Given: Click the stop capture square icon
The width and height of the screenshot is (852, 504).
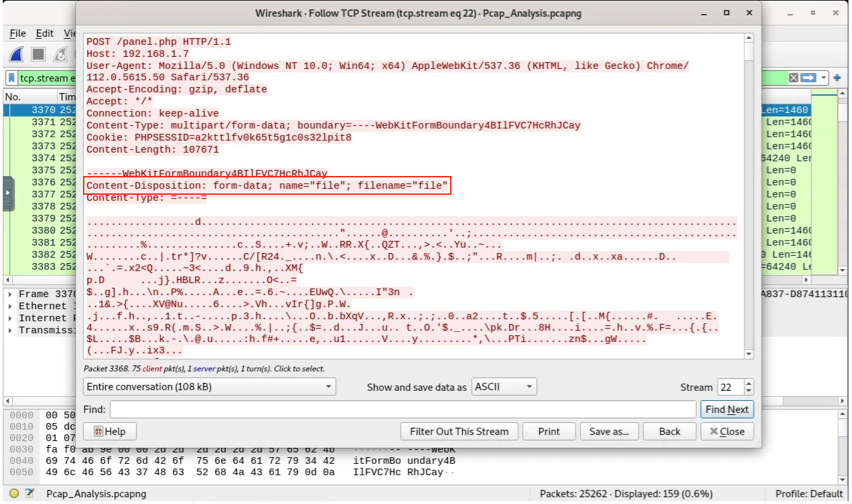Looking at the screenshot, I should (38, 55).
